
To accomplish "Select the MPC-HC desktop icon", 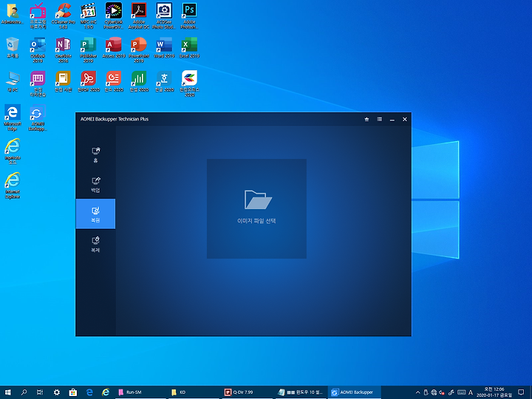I will coord(89,16).
